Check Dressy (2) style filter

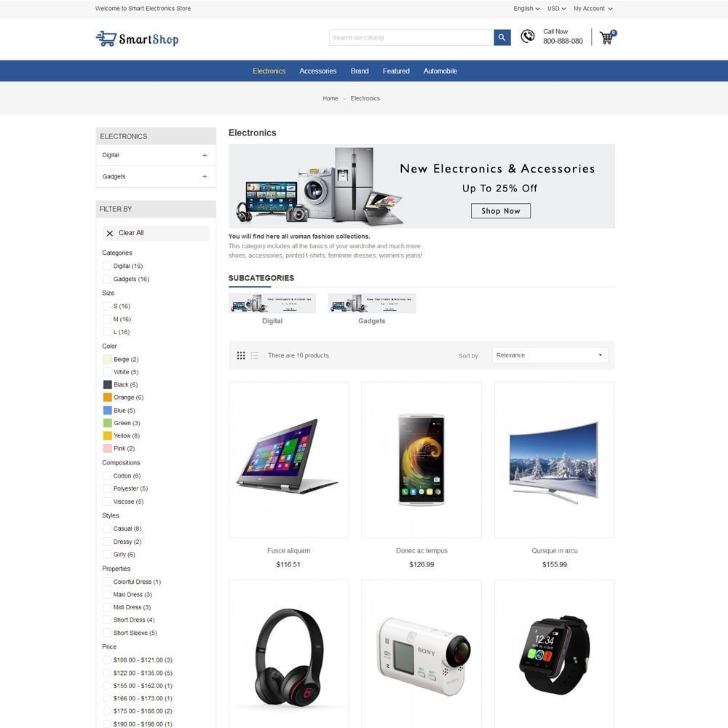(x=107, y=542)
